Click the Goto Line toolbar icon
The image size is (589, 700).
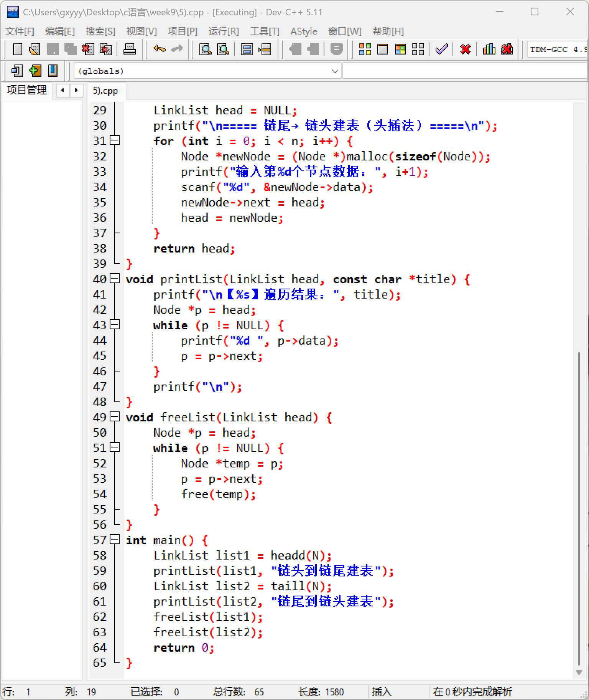265,49
